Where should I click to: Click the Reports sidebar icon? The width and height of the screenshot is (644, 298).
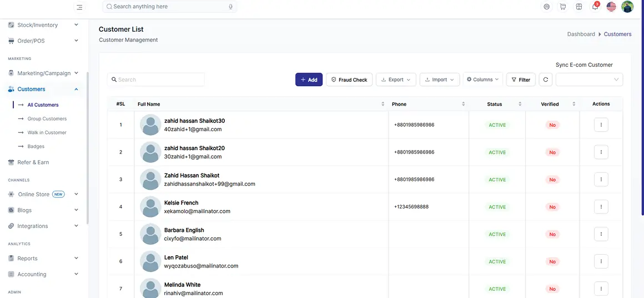pyautogui.click(x=11, y=259)
